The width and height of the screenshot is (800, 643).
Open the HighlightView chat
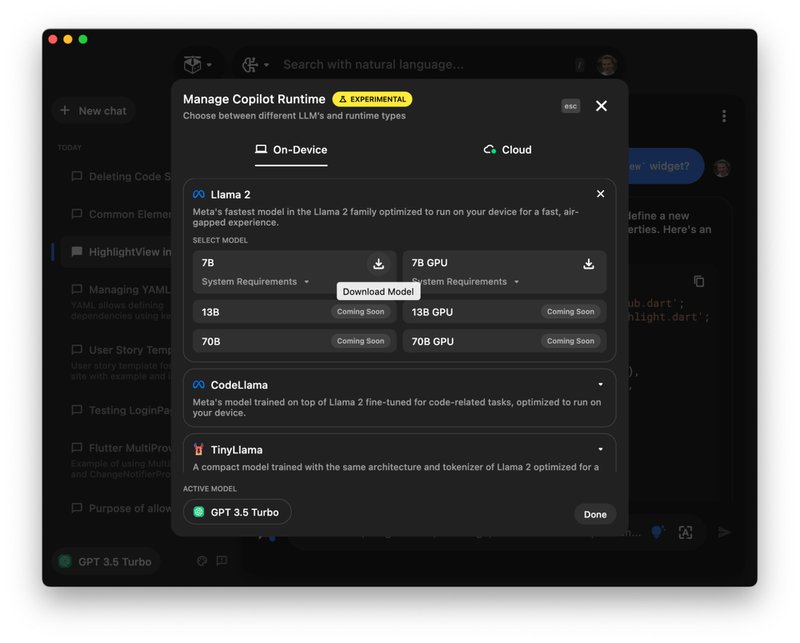point(116,252)
